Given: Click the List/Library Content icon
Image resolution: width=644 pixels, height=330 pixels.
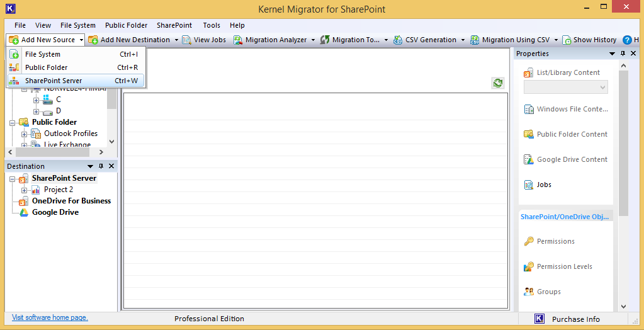Looking at the screenshot, I should pyautogui.click(x=529, y=73).
